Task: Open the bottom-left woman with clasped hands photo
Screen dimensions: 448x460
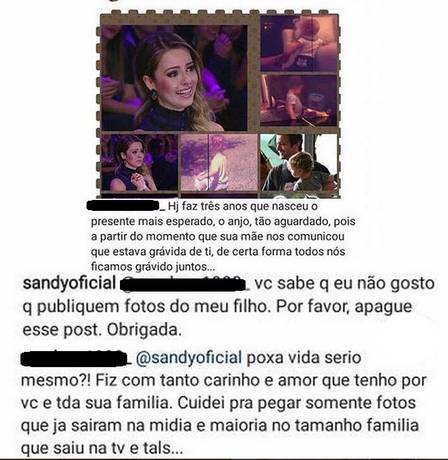Action: pyautogui.click(x=139, y=163)
